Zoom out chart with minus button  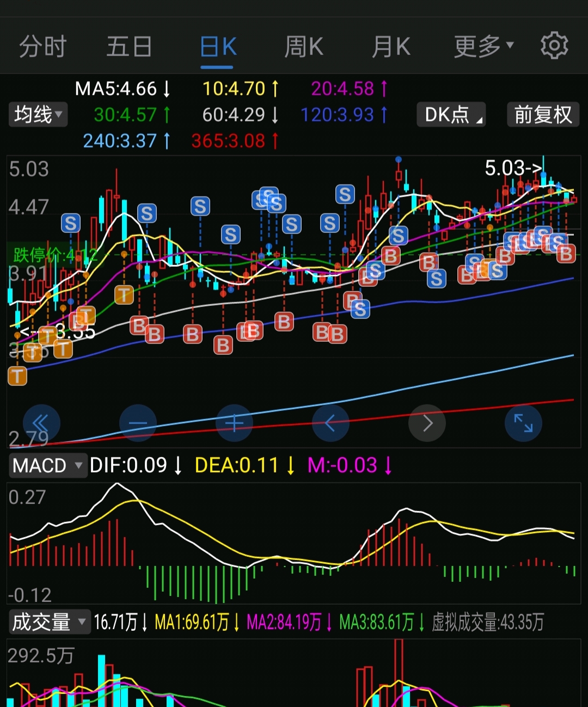click(138, 423)
